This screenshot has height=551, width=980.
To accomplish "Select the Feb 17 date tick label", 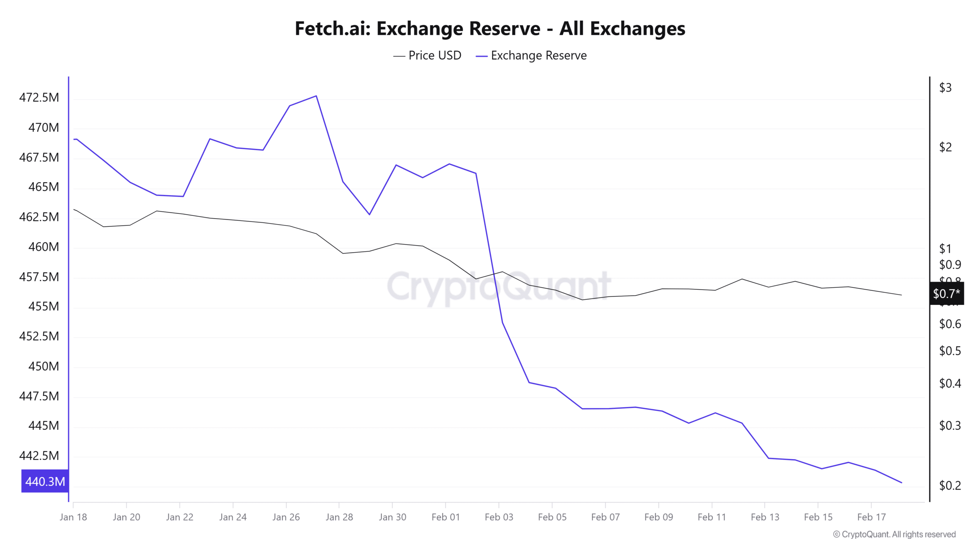I will tap(871, 517).
